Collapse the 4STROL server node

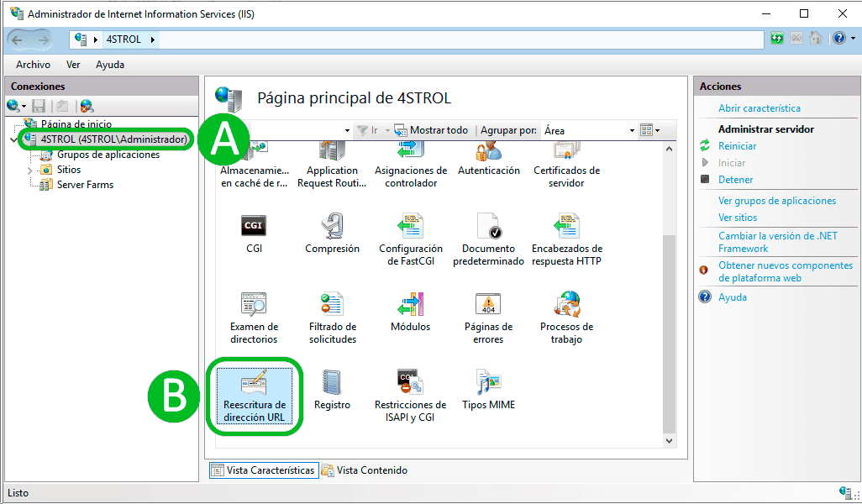click(x=13, y=139)
